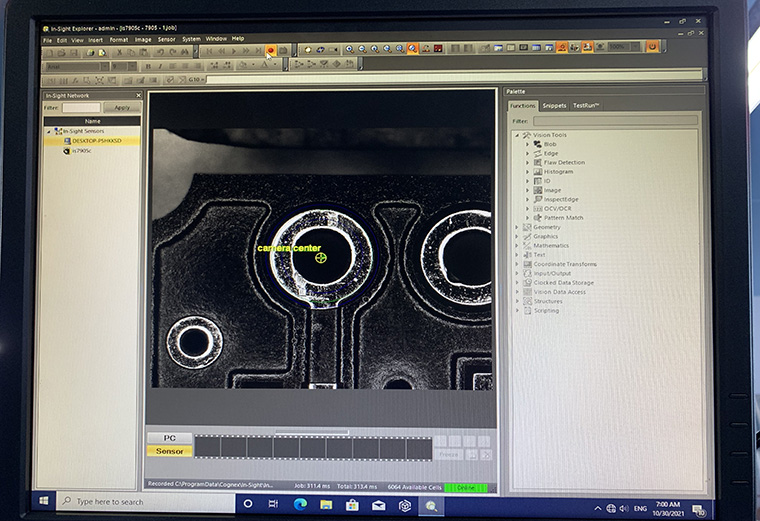Expand the Scripting category
Viewport: 760px width, 521px height.
coord(518,311)
